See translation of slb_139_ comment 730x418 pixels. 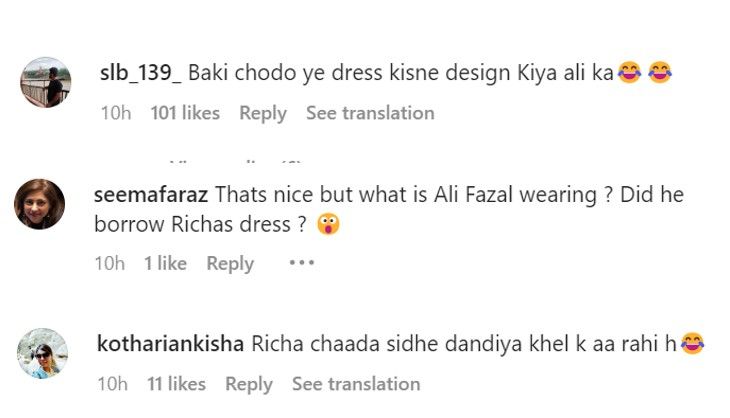pos(370,113)
